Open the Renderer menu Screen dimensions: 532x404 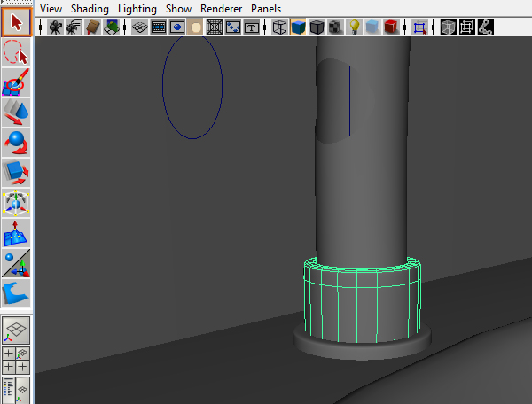(221, 9)
